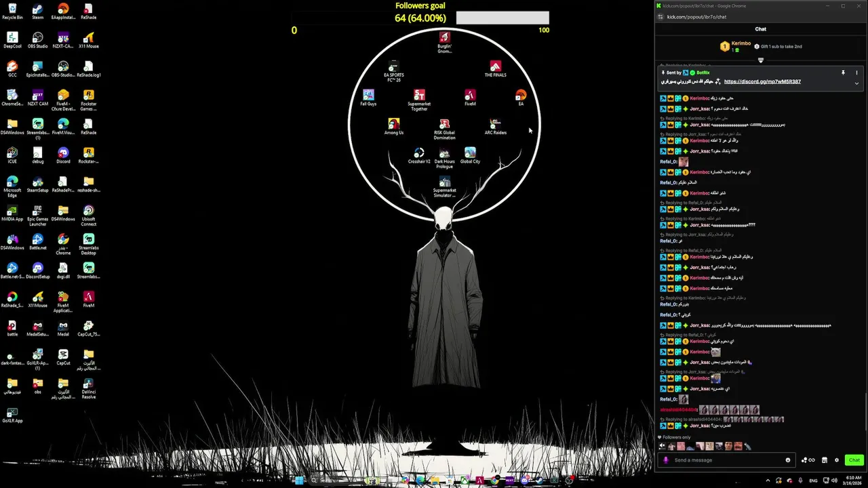The width and height of the screenshot is (868, 488).
Task: Select the Streamlabs Desktop icon
Action: (88, 244)
